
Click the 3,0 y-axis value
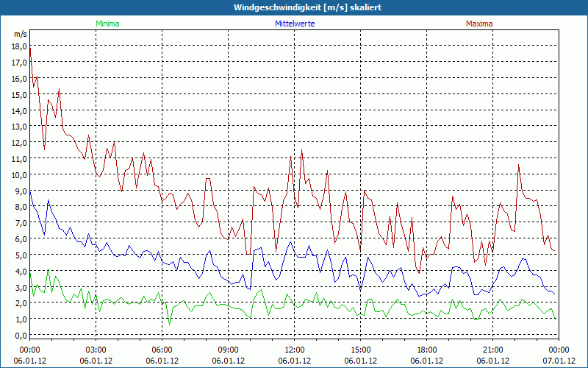(x=21, y=287)
